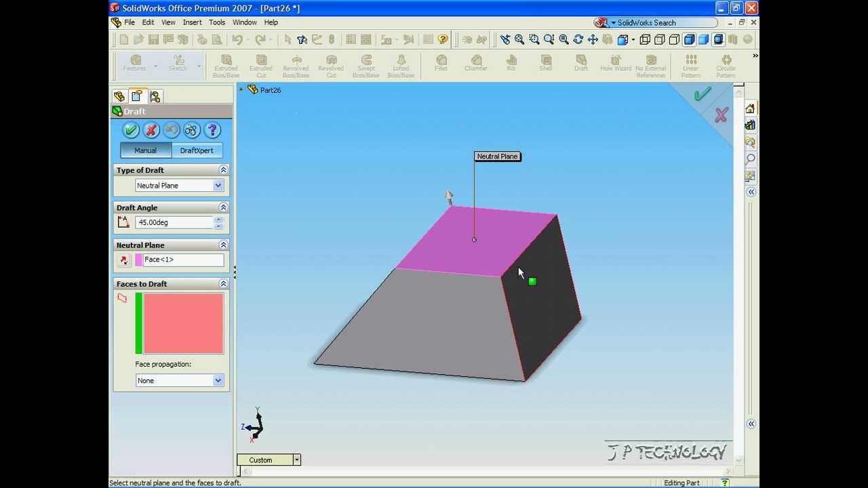Switch display to Hidden Lines Removed
Image resolution: width=868 pixels, height=488 pixels.
[x=674, y=39]
